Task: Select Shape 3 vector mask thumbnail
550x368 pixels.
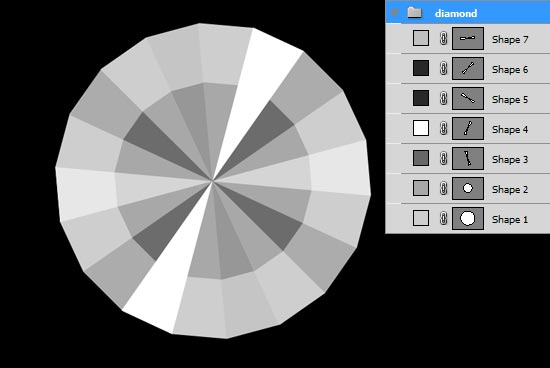Action: (x=468, y=158)
